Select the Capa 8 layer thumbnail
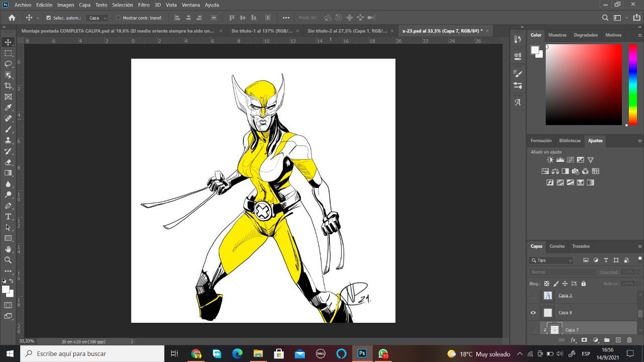This screenshot has height=362, width=644. point(548,313)
